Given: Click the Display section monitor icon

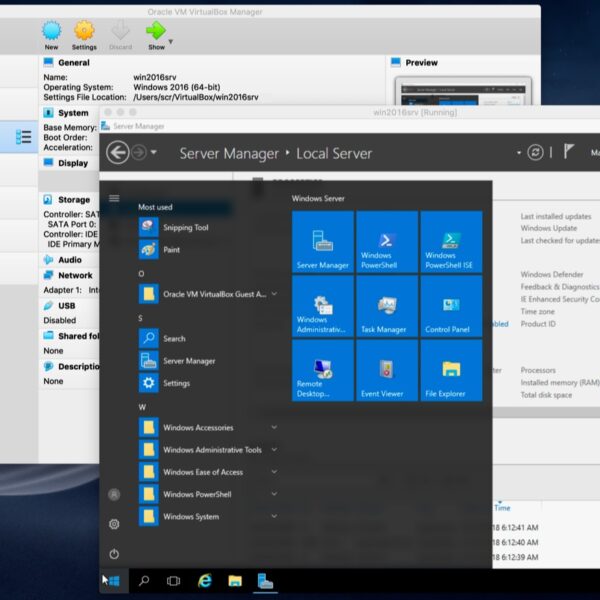Looking at the screenshot, I should pyautogui.click(x=48, y=163).
